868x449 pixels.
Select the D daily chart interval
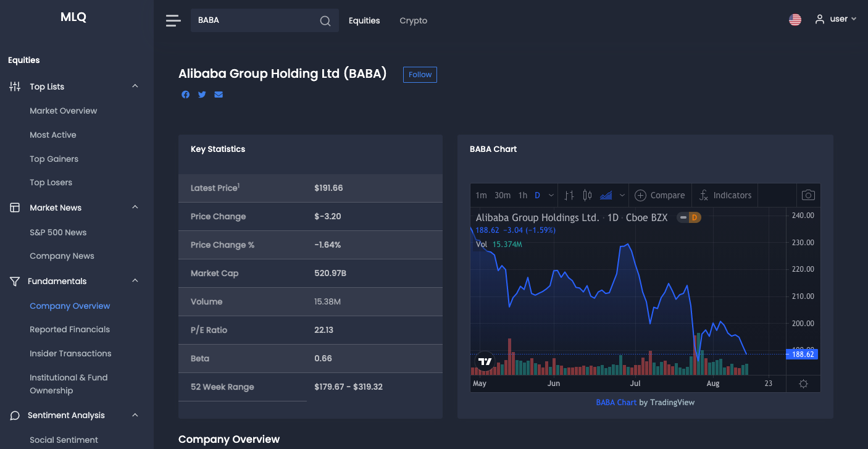[537, 195]
